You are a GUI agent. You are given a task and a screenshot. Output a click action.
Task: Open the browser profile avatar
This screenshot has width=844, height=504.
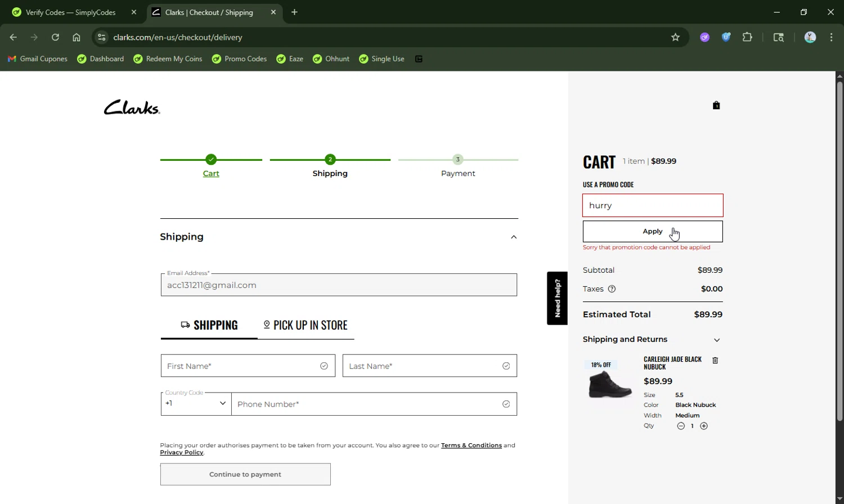[x=810, y=37]
